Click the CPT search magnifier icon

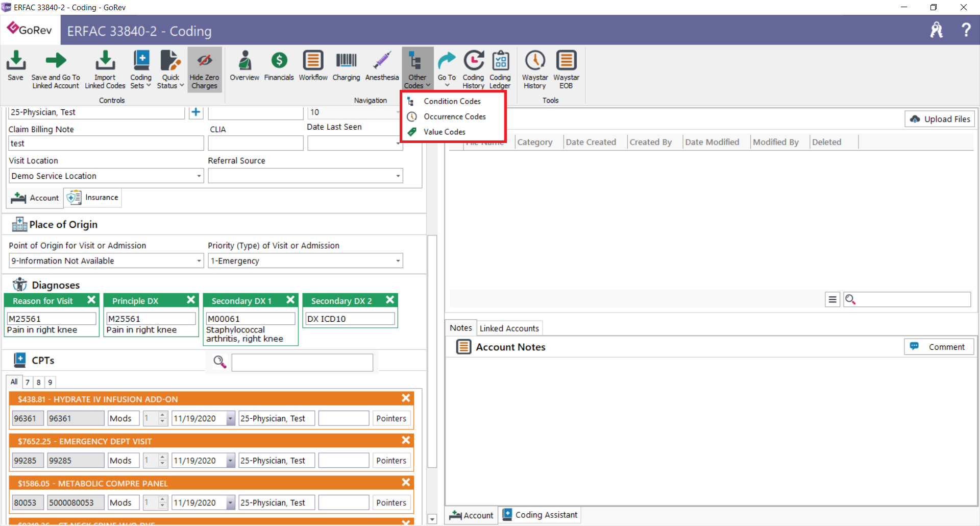click(x=219, y=362)
